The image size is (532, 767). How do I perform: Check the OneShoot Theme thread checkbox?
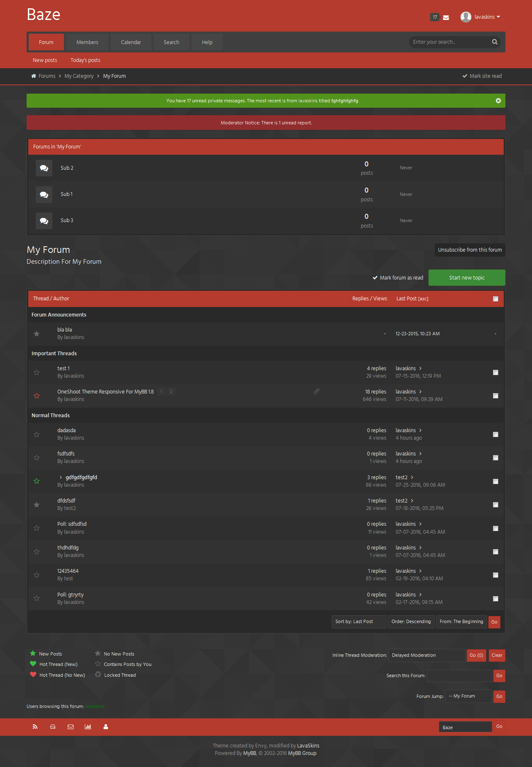click(x=495, y=396)
